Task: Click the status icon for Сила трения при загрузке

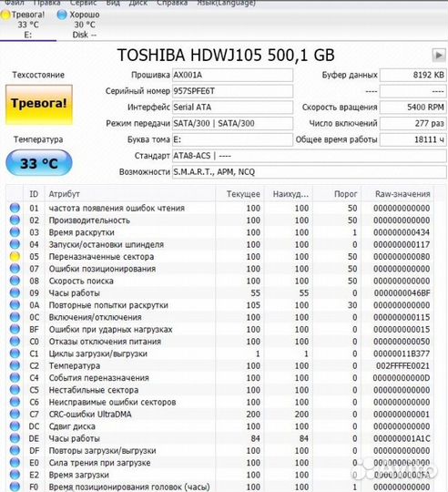Action: click(15, 463)
